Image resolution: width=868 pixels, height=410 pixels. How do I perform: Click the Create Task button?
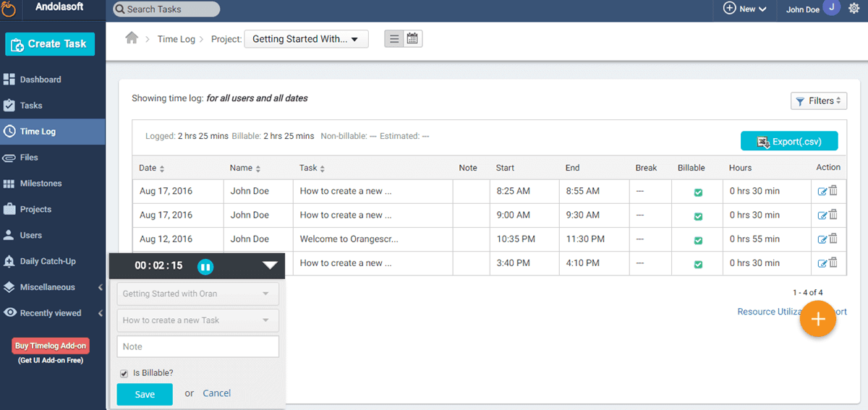point(50,44)
